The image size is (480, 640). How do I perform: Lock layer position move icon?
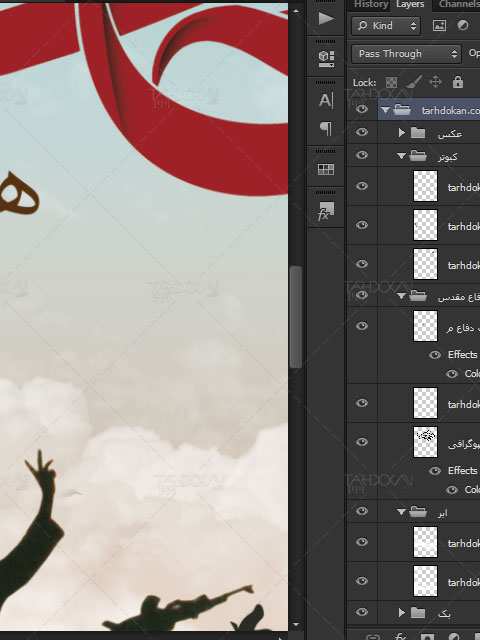436,82
